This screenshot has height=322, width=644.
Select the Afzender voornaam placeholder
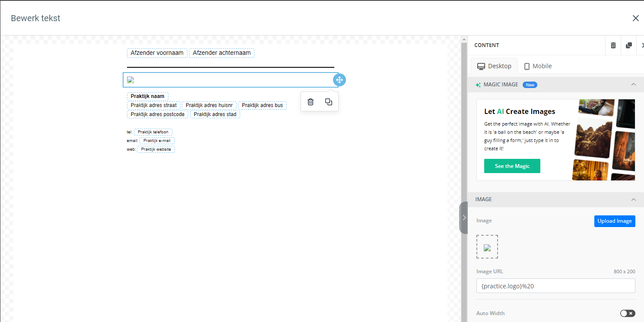coord(157,53)
